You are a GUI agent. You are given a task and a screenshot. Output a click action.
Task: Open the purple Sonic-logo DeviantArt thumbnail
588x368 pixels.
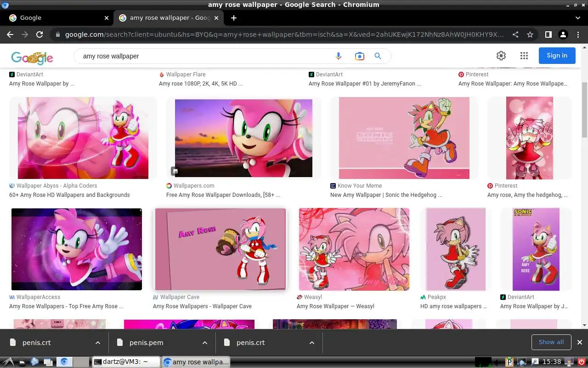click(x=536, y=249)
